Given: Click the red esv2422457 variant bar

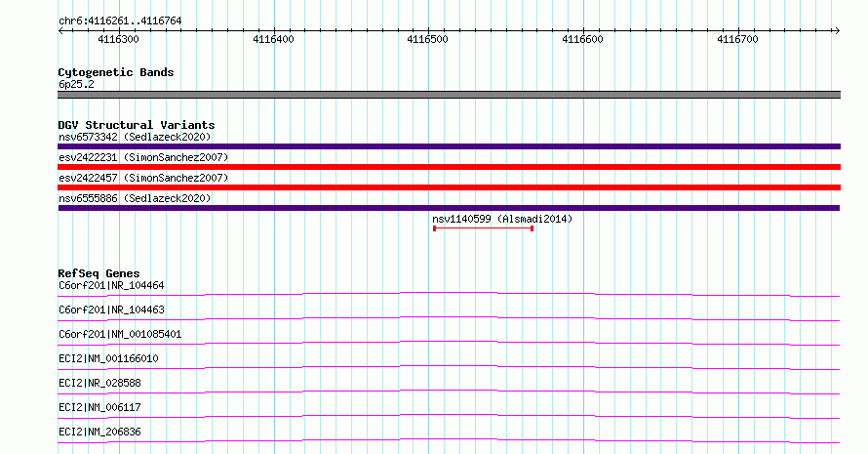Looking at the screenshot, I should tap(449, 187).
